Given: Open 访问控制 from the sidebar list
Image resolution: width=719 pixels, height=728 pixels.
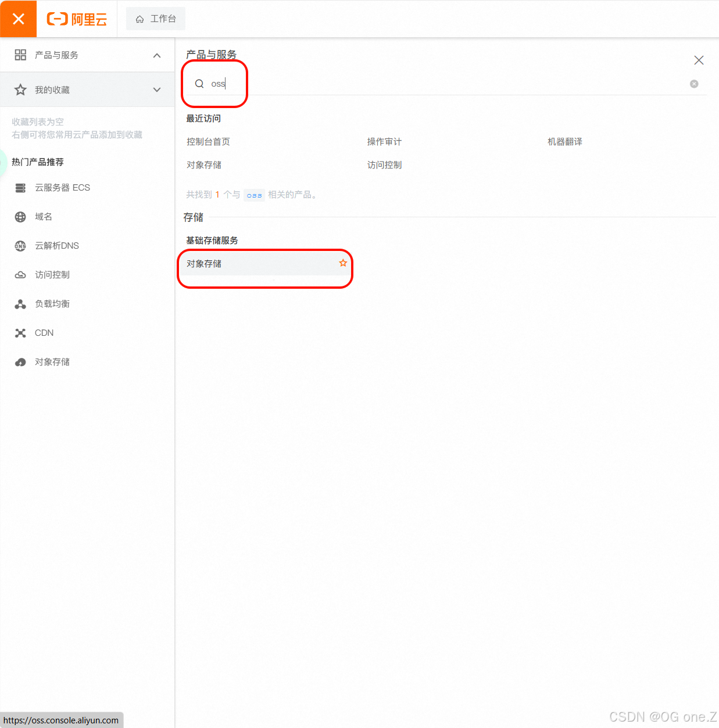Looking at the screenshot, I should [52, 275].
